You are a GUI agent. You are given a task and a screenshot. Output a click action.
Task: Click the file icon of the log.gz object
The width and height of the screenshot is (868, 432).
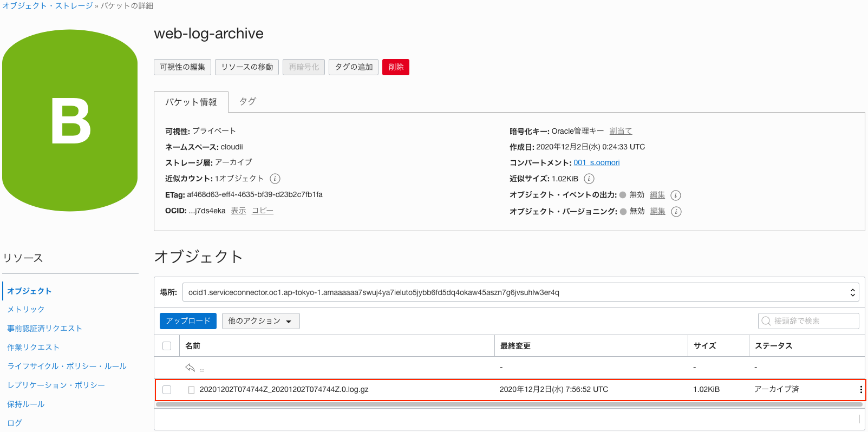[191, 390]
